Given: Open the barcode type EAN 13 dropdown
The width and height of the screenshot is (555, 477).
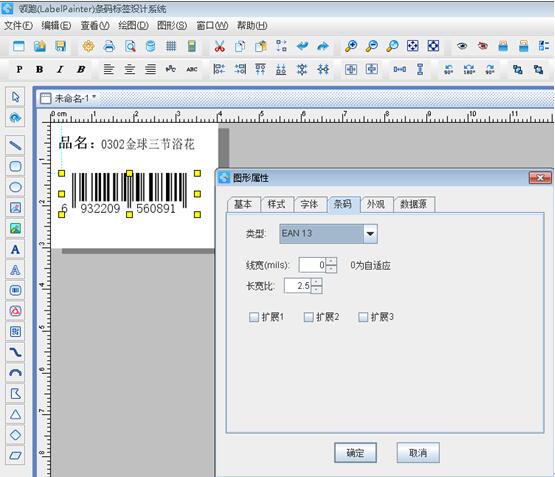Looking at the screenshot, I should [x=370, y=234].
